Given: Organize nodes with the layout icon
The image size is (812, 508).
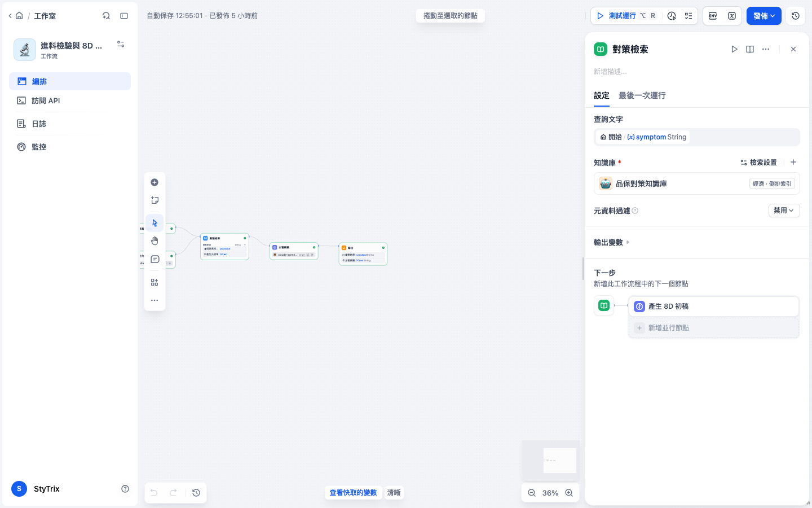Looking at the screenshot, I should 155,282.
